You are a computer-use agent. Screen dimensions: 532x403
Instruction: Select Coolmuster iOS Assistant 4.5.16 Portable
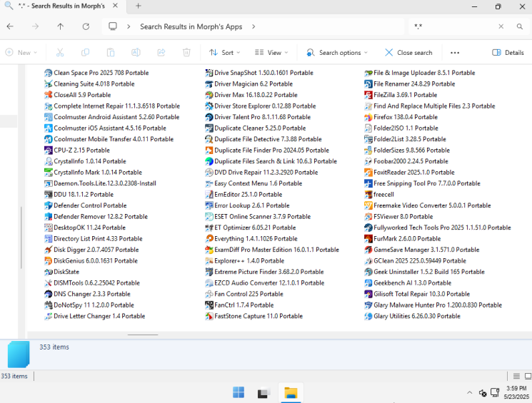105,128
